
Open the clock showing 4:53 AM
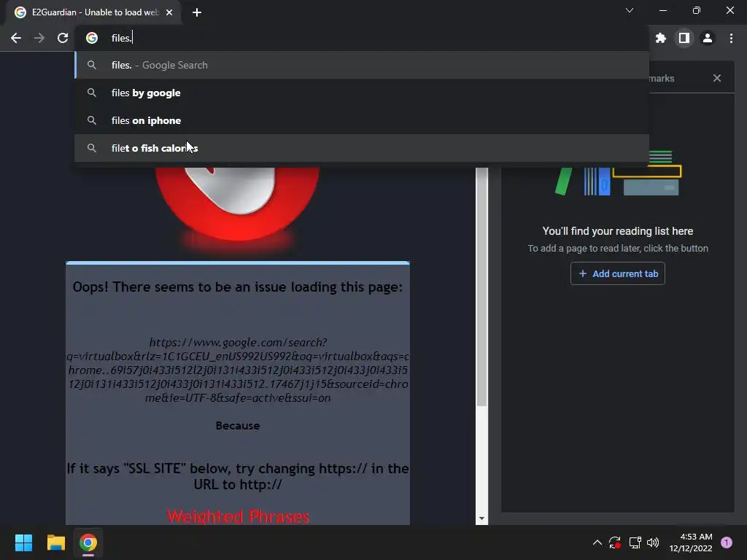[691, 542]
